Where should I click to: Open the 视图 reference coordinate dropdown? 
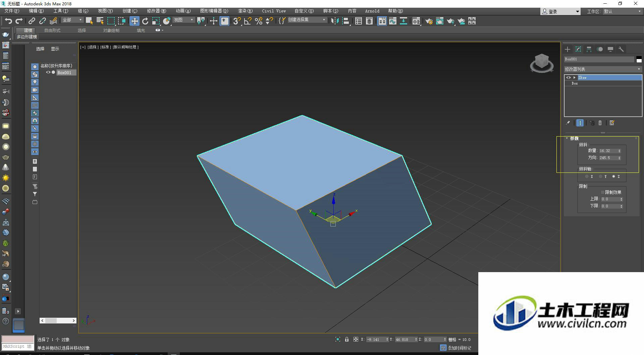pos(183,20)
